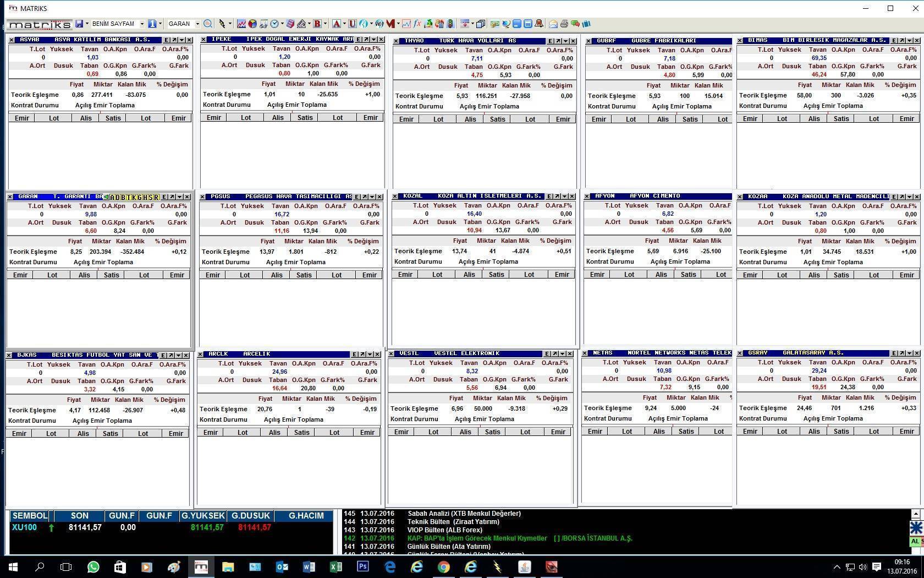Click the magnifier search icon beside GARAN
The image size is (924, 578).
208,24
